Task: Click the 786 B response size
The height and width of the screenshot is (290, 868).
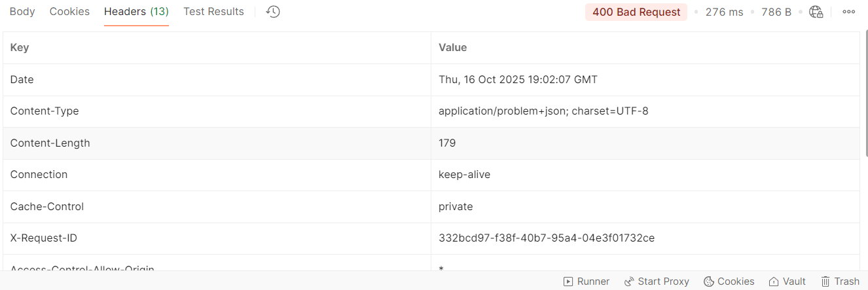Action: (776, 12)
